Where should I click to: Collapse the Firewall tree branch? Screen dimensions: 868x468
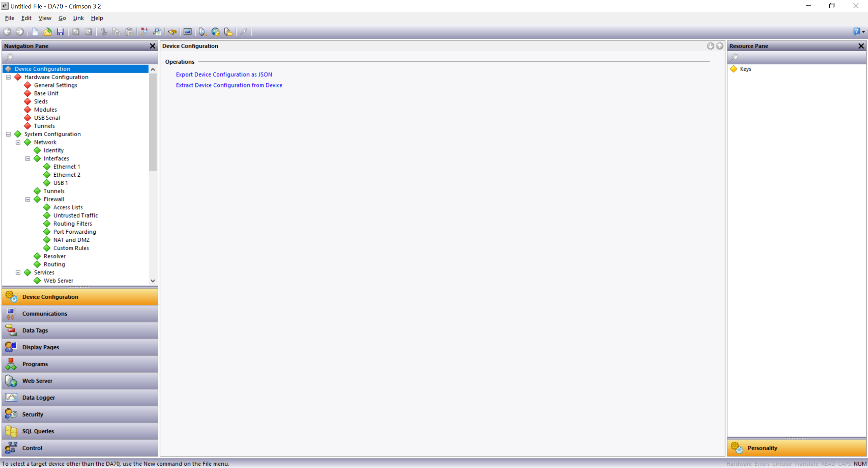click(x=28, y=199)
